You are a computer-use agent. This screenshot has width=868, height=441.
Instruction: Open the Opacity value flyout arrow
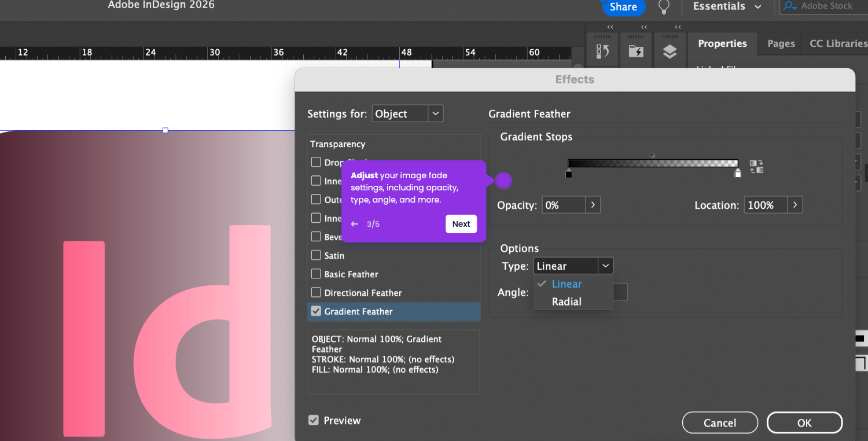pos(593,205)
